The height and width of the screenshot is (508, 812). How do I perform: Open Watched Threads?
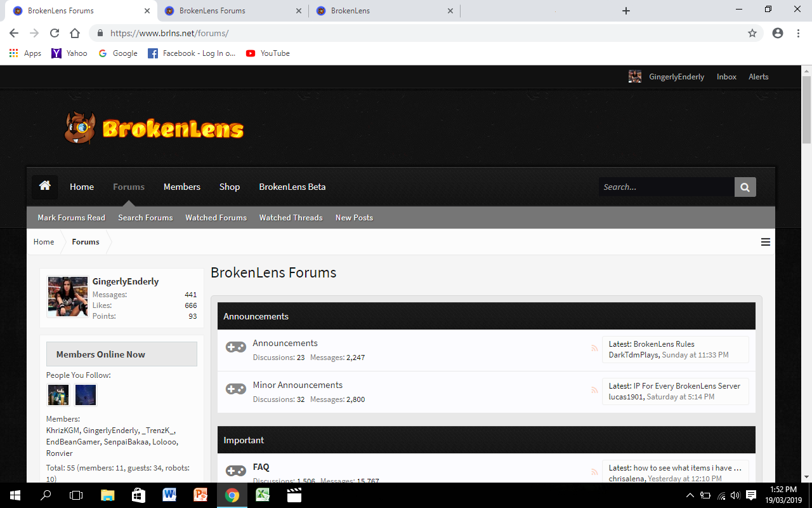tap(291, 217)
